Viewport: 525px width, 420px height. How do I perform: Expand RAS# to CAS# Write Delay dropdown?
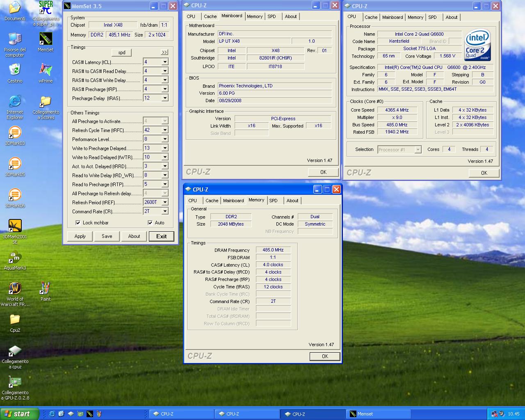pyautogui.click(x=165, y=80)
